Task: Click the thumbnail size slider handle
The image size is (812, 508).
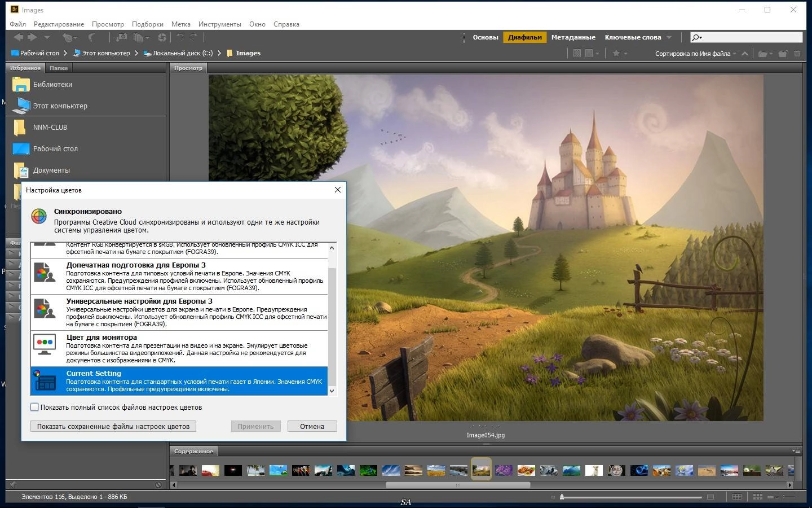Action: (562, 497)
